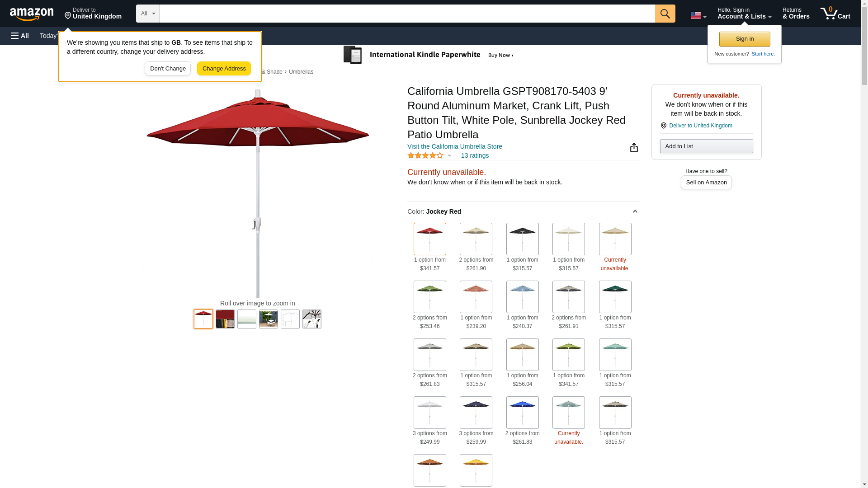Click the US flag language selector

pyautogui.click(x=698, y=16)
